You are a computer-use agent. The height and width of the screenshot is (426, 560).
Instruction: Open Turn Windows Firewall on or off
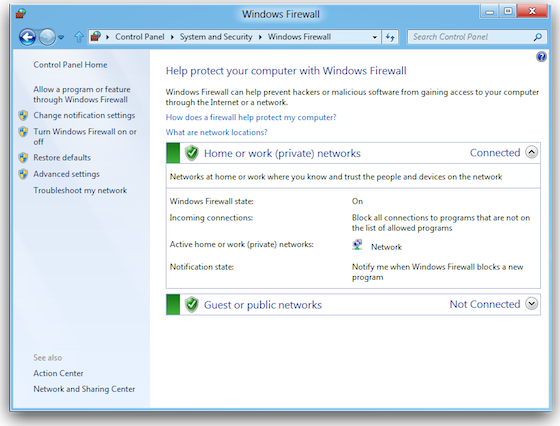(85, 136)
